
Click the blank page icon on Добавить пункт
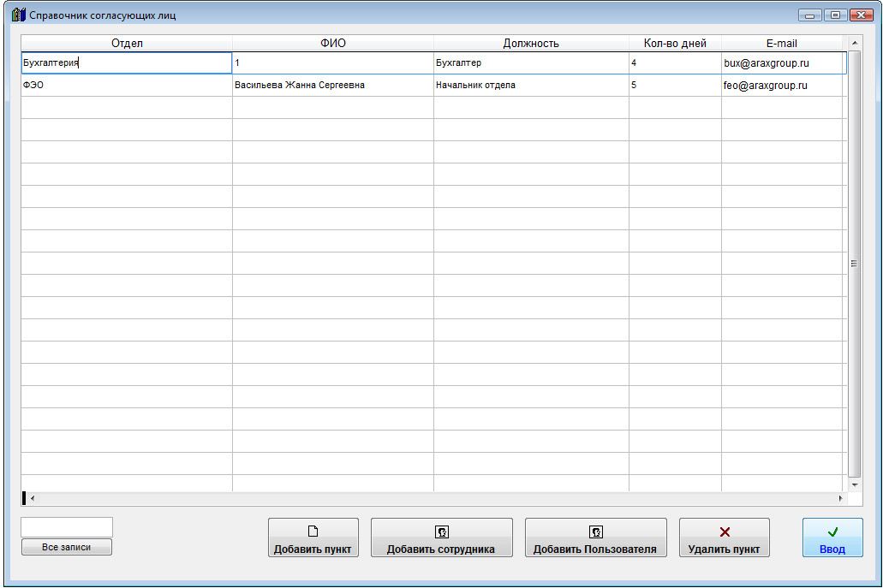click(x=313, y=532)
